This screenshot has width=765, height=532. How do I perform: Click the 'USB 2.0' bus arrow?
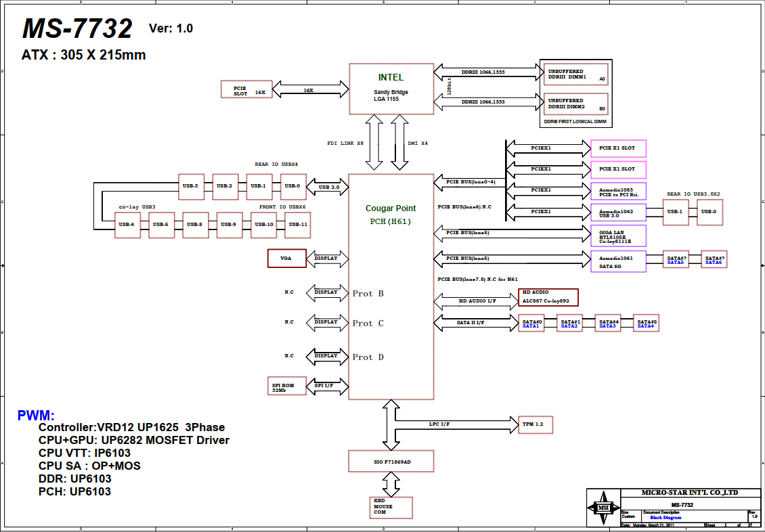(x=328, y=187)
